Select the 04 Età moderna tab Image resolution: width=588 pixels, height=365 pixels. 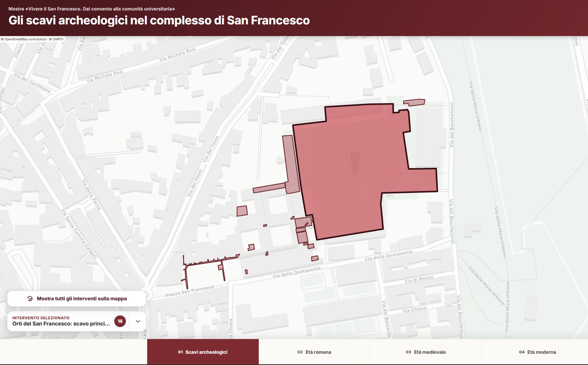pos(537,352)
